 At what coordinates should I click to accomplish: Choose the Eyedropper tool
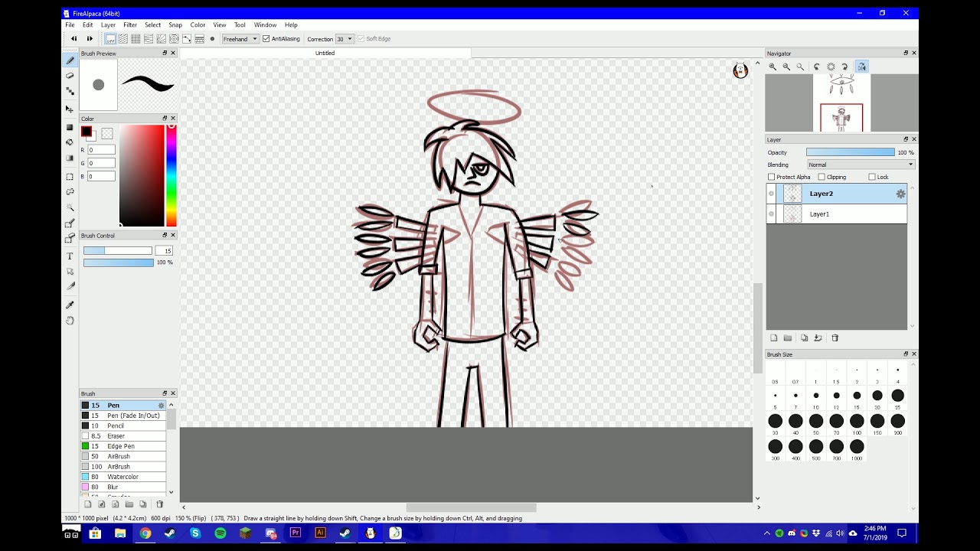click(x=70, y=305)
